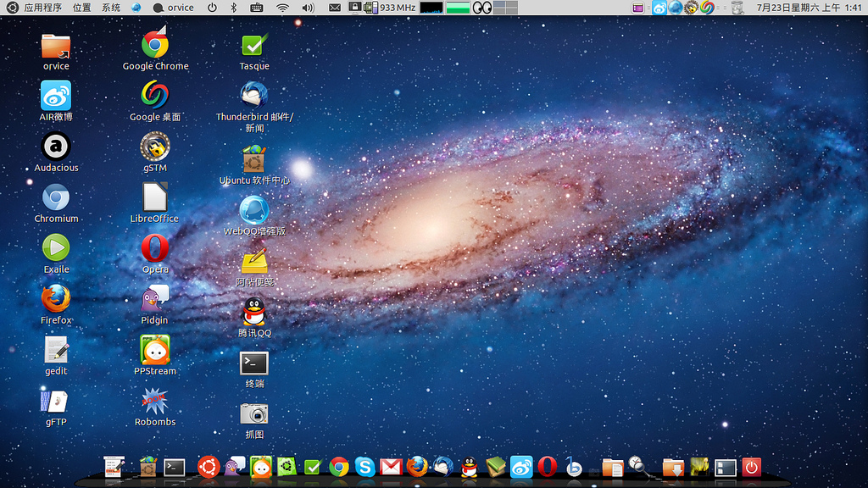Open the trash applet in top panel
The width and height of the screenshot is (868, 488).
click(x=737, y=7)
